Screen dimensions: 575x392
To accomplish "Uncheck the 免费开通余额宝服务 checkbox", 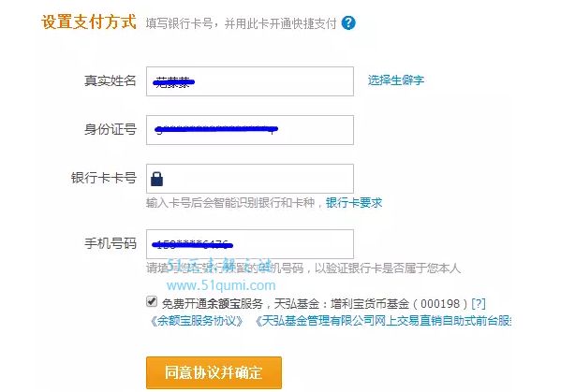I will [x=152, y=302].
